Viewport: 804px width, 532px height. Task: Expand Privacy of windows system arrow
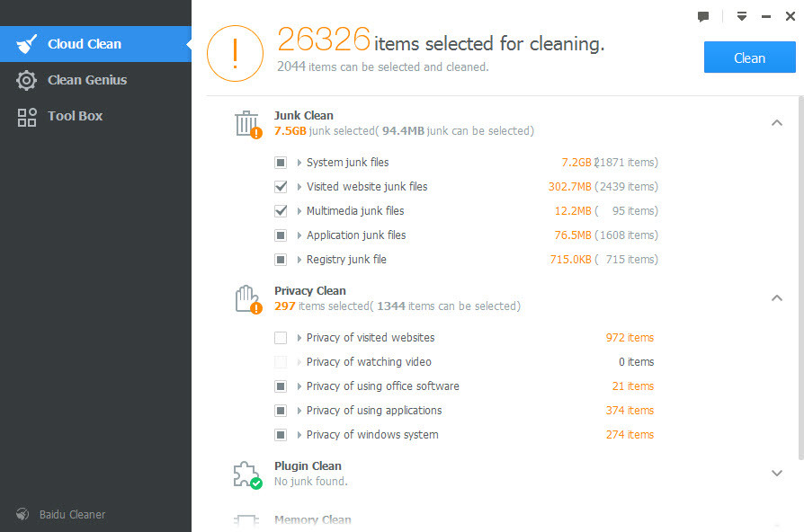(x=299, y=435)
